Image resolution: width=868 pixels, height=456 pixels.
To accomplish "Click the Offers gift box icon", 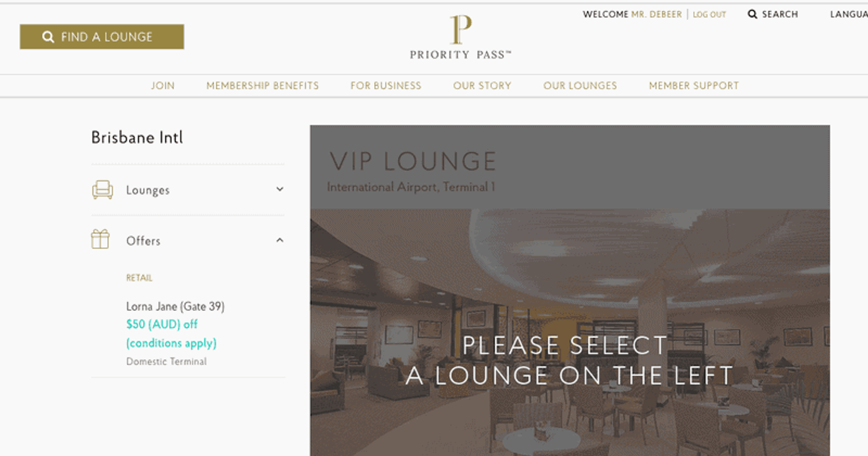I will (100, 239).
